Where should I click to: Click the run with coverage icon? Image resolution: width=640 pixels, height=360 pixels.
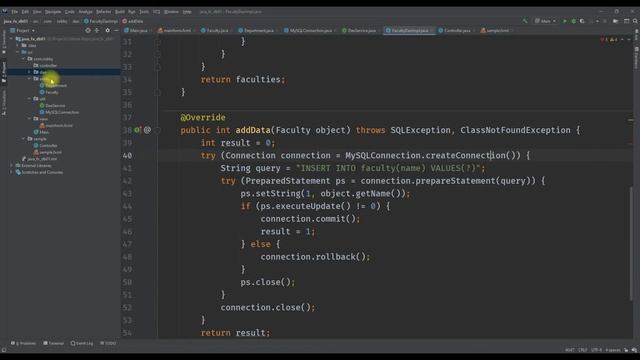[x=582, y=21]
